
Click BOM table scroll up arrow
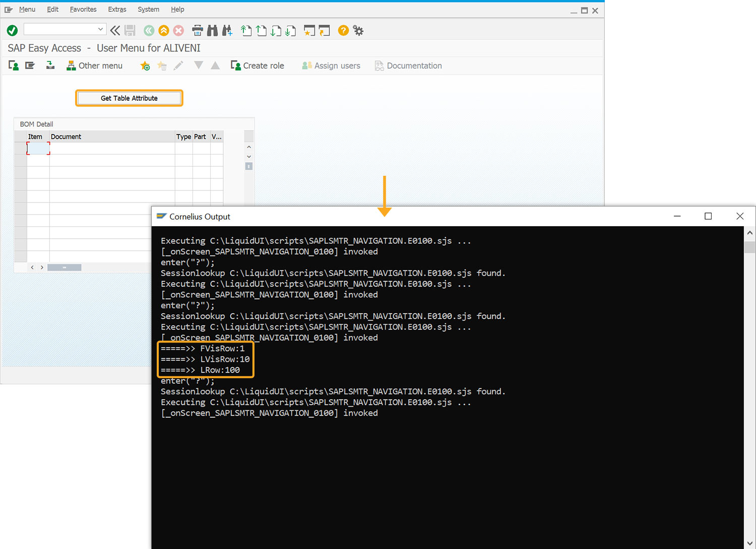click(x=248, y=147)
